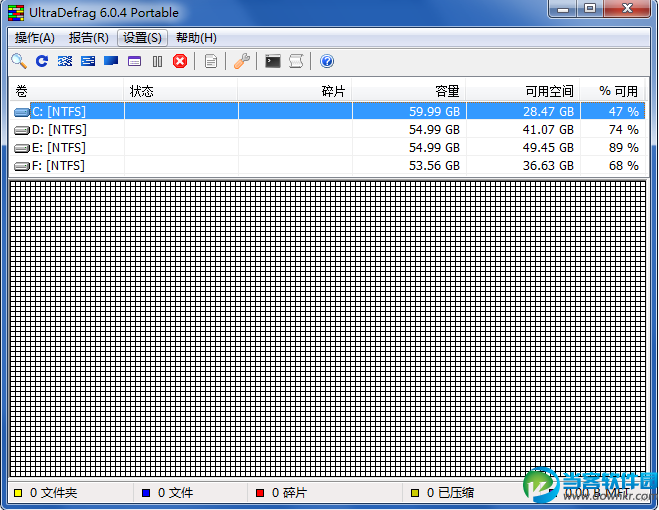Select the E: [NTFS] volume row

tap(327, 148)
